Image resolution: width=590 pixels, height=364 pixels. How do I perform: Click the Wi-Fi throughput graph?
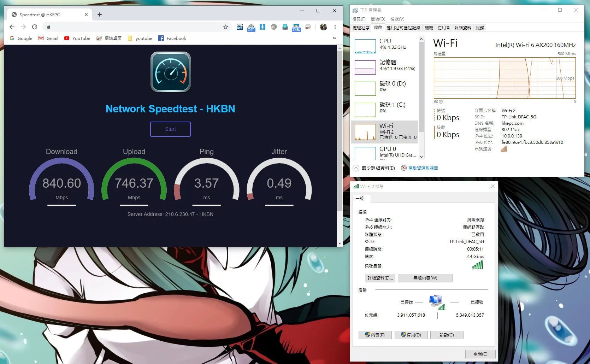(505, 78)
